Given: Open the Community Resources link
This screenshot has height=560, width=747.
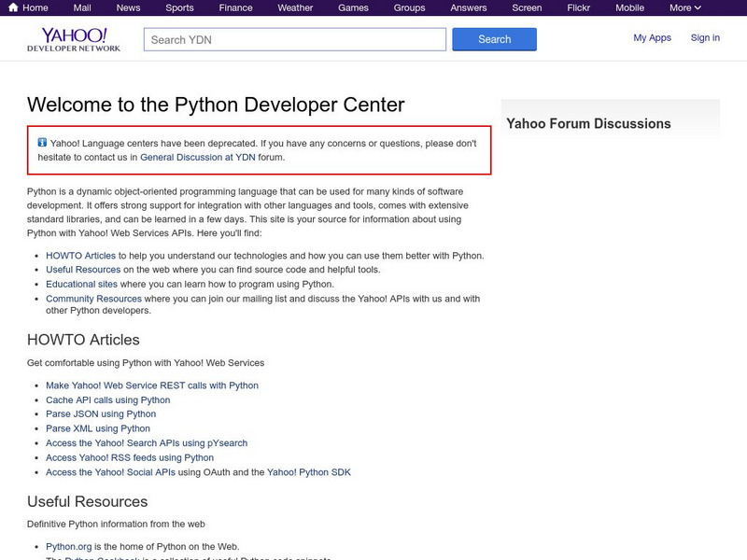Looking at the screenshot, I should 93,300.
